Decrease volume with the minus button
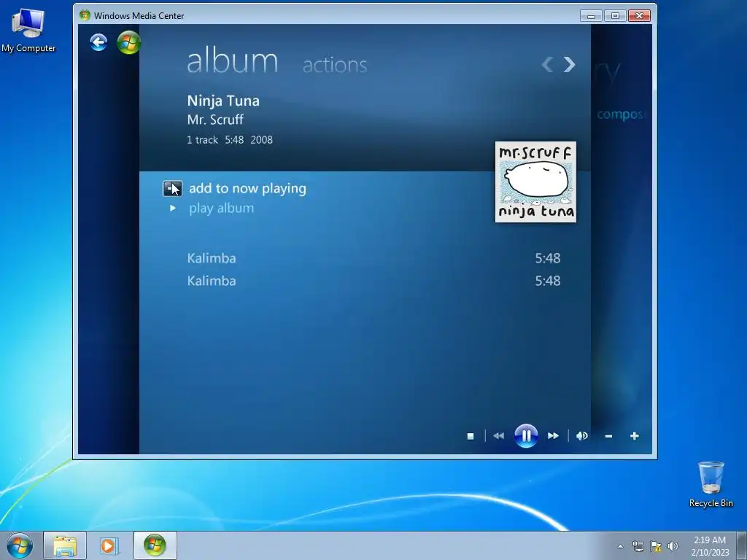The width and height of the screenshot is (747, 560). pos(608,436)
